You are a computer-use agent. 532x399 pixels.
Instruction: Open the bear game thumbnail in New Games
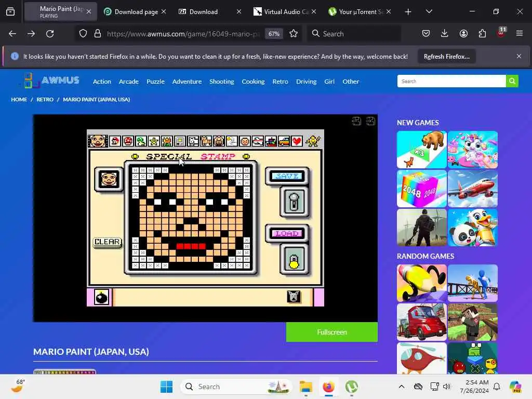tap(422, 150)
